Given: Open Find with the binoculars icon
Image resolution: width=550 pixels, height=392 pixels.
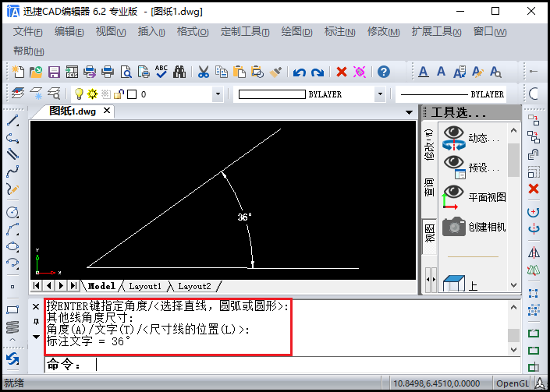Looking at the screenshot, I should (x=179, y=72).
